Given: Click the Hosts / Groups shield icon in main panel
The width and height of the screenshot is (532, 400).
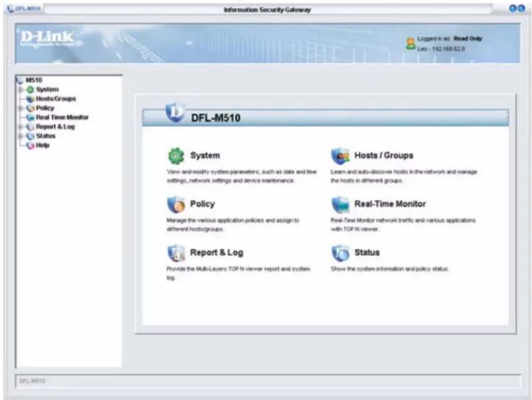Looking at the screenshot, I should (x=340, y=156).
